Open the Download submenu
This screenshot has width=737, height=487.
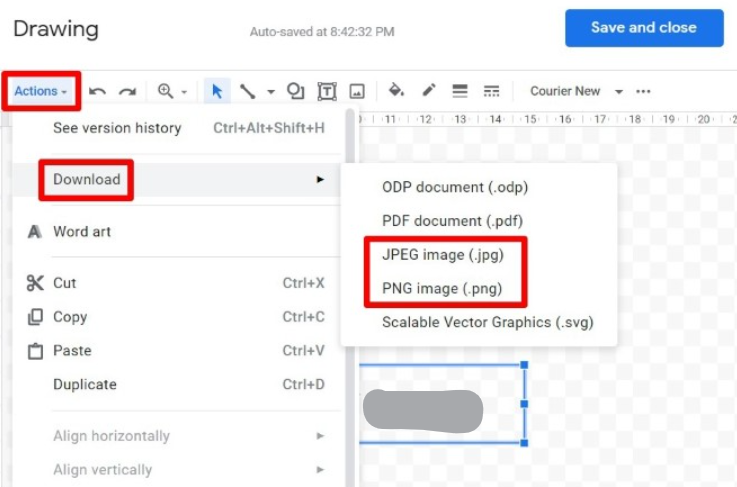[181, 180]
